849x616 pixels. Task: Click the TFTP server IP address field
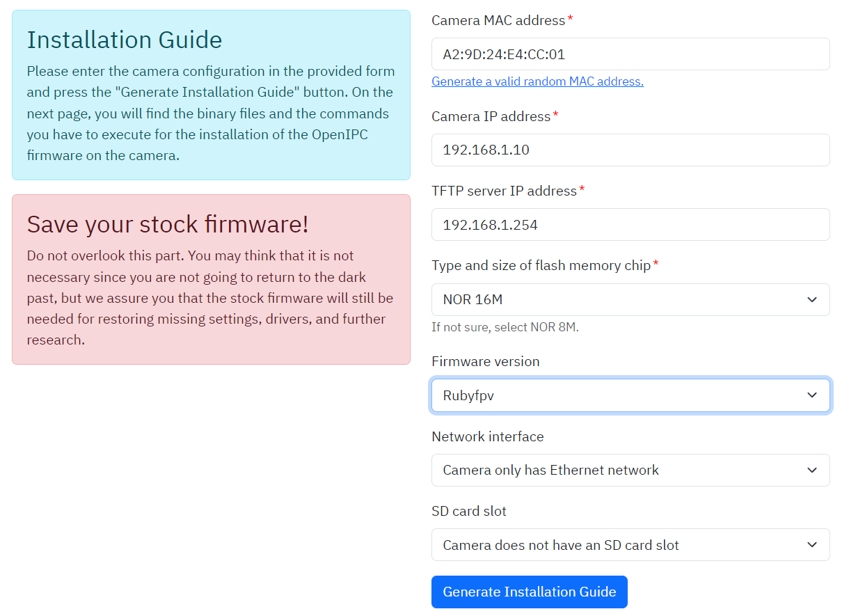point(630,225)
